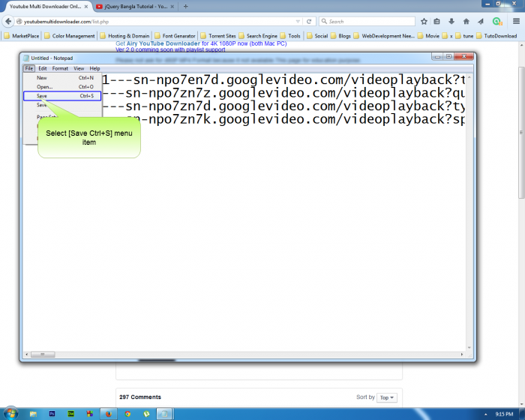Click browser page vertical scrollbar thumb
The image size is (525, 420).
pyautogui.click(x=521, y=133)
